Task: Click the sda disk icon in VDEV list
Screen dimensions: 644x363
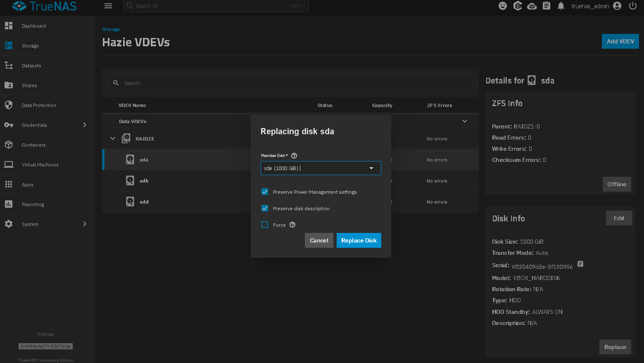Action: click(130, 159)
